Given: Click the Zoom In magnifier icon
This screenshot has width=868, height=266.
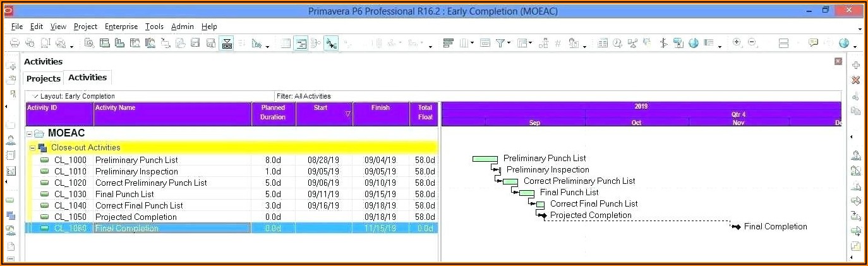Looking at the screenshot, I should pos(737,43).
